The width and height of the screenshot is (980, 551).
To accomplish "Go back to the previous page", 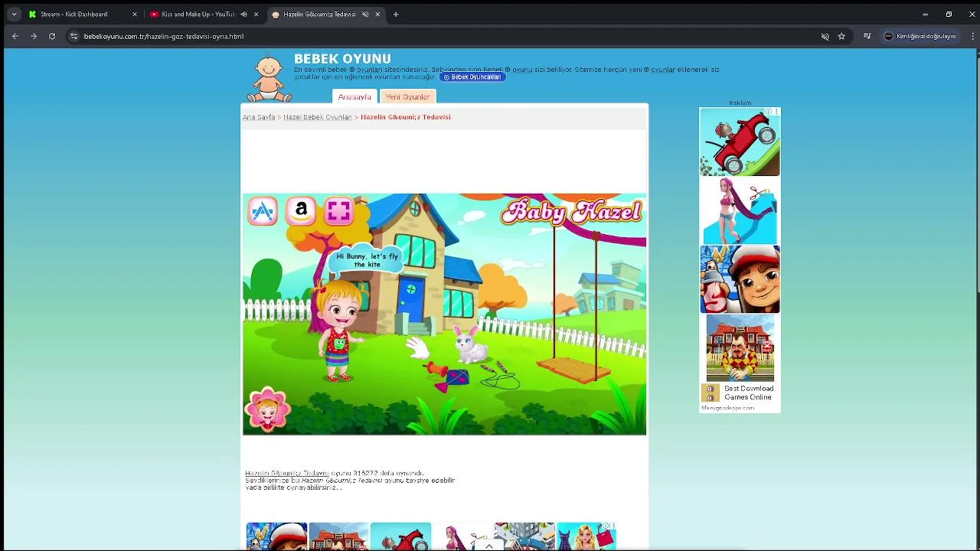I will (x=15, y=36).
